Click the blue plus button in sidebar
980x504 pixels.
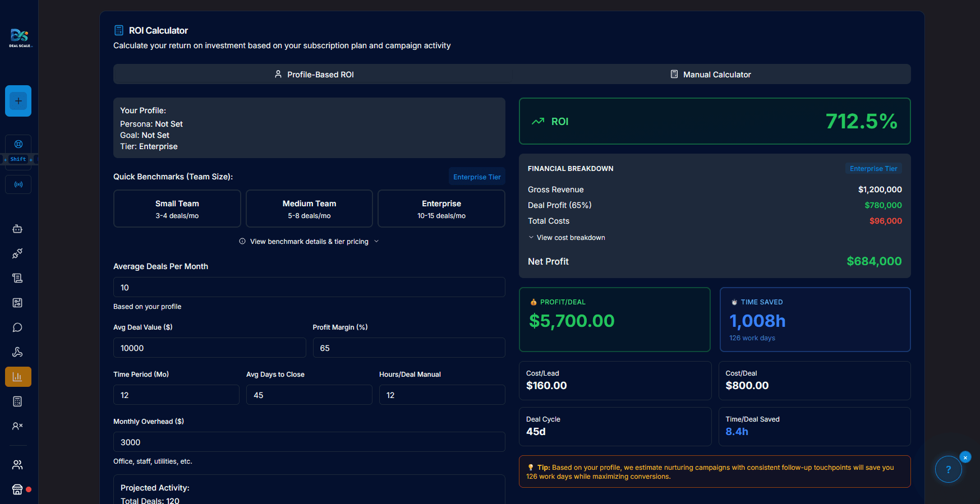(18, 101)
